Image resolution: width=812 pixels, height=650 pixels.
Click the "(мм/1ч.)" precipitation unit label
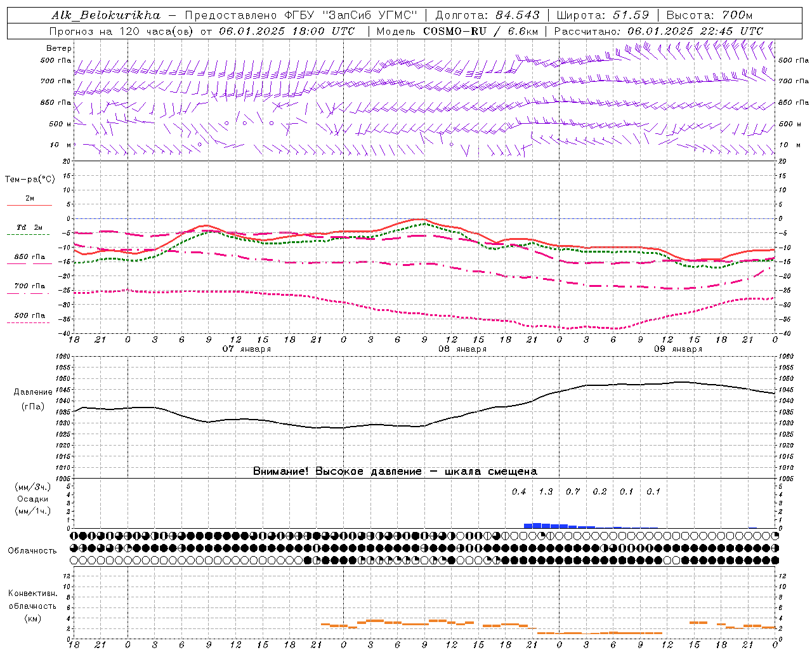point(33,511)
